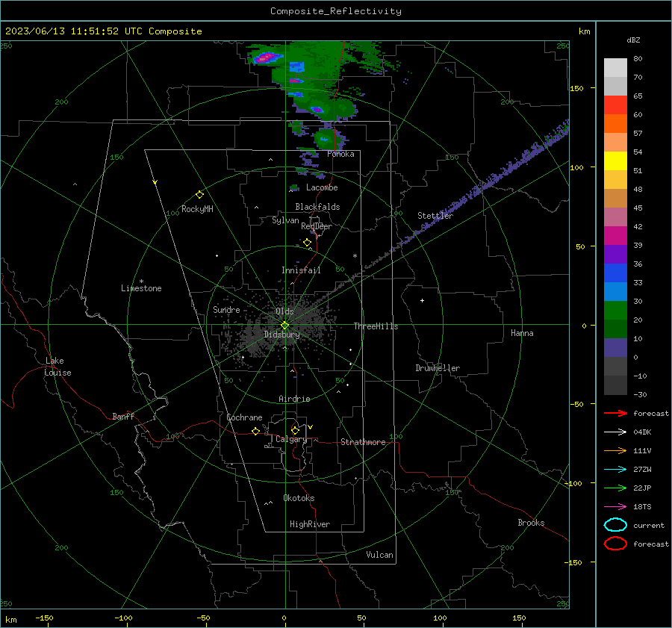
Task: Select the red forecast ellipse icon
Action: 615,544
